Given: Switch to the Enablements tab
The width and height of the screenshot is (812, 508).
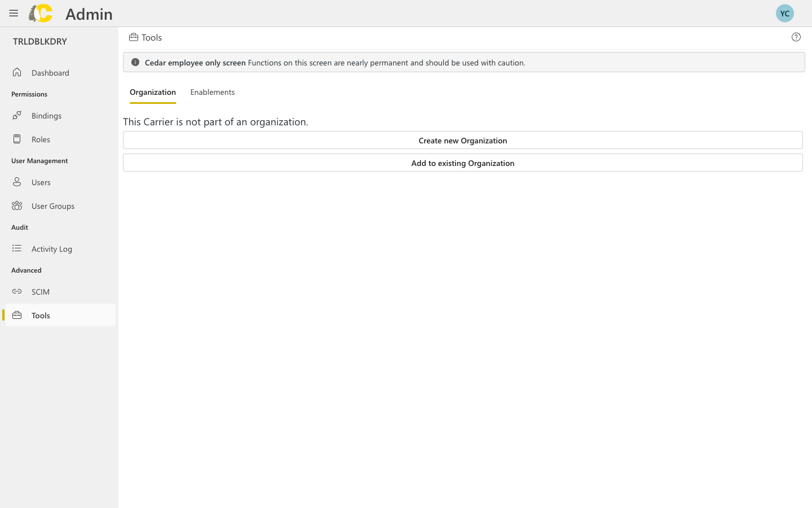Looking at the screenshot, I should (x=213, y=92).
